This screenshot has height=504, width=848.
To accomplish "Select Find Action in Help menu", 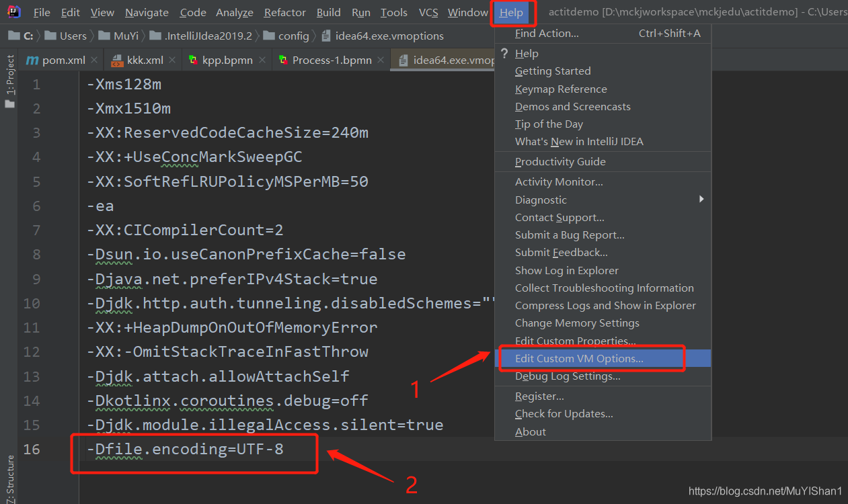I will point(603,33).
